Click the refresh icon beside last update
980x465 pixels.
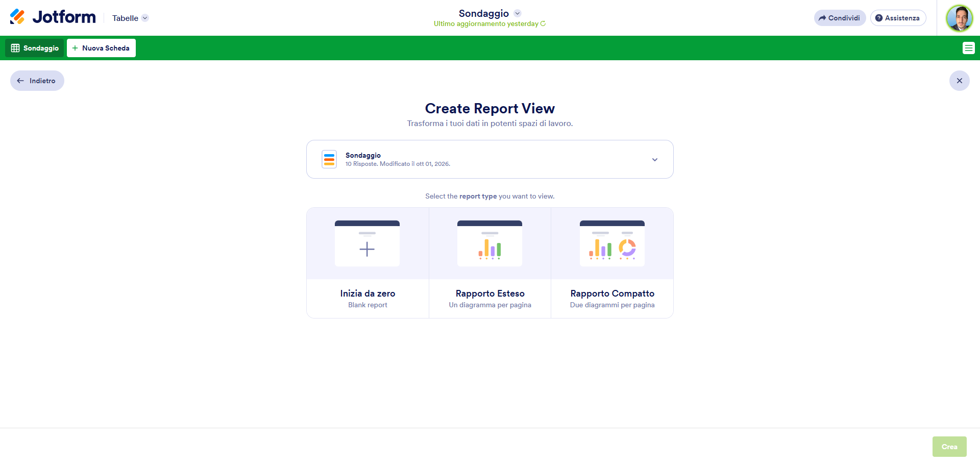(543, 24)
